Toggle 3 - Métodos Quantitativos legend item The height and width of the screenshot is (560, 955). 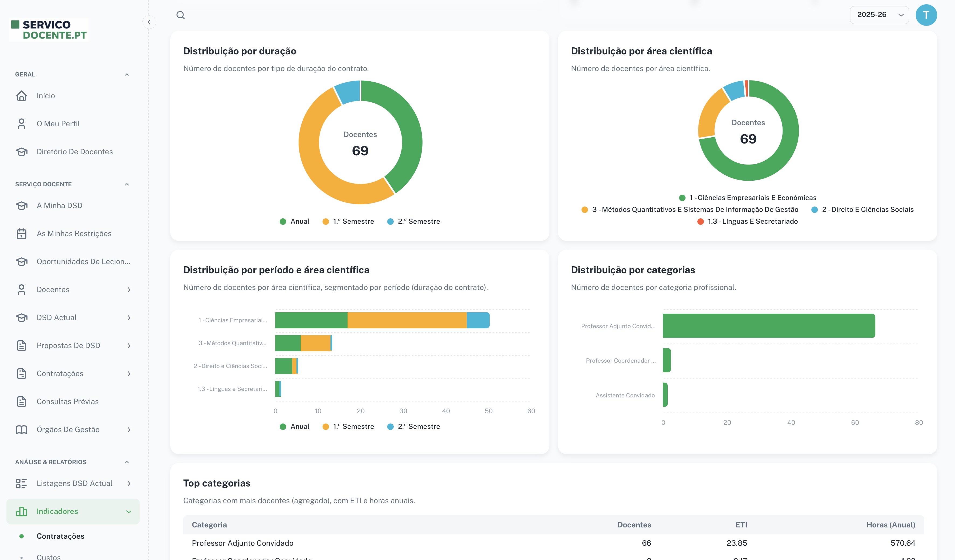pos(690,209)
